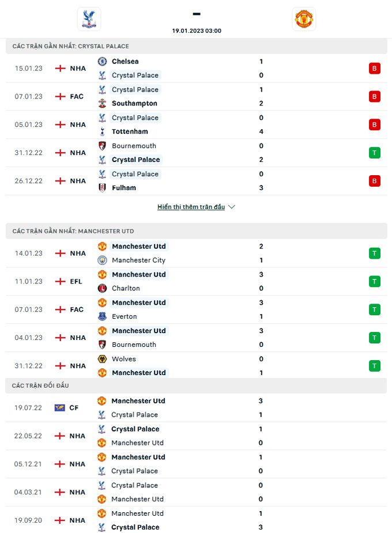The width and height of the screenshot is (392, 533).
Task: Click the Manchester City team logo
Action: (102, 260)
